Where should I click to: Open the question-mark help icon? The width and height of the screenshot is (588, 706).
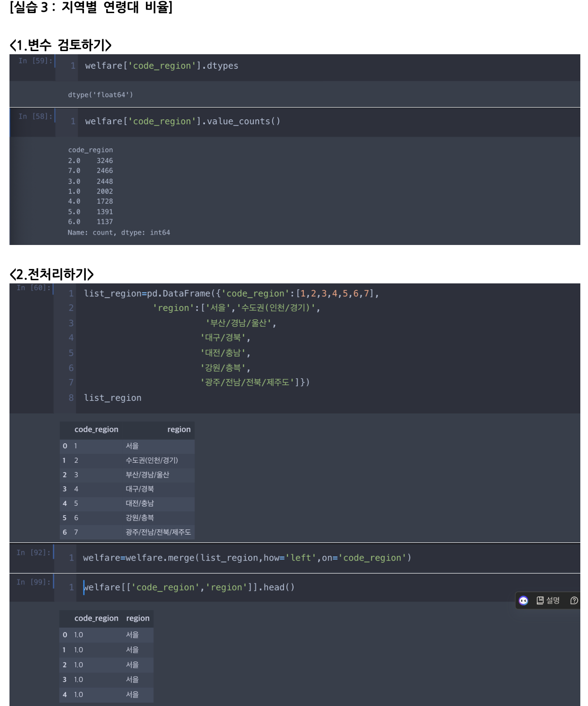pyautogui.click(x=574, y=600)
